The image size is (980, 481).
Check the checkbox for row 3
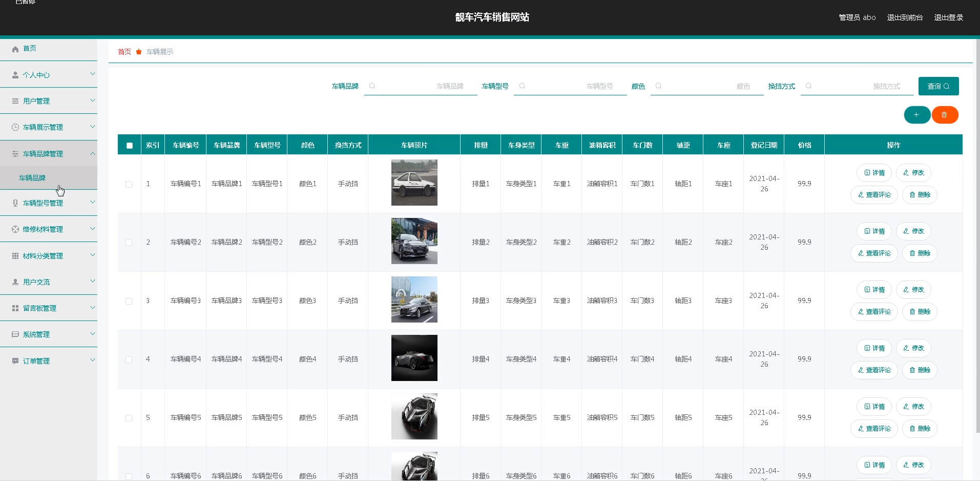(129, 301)
